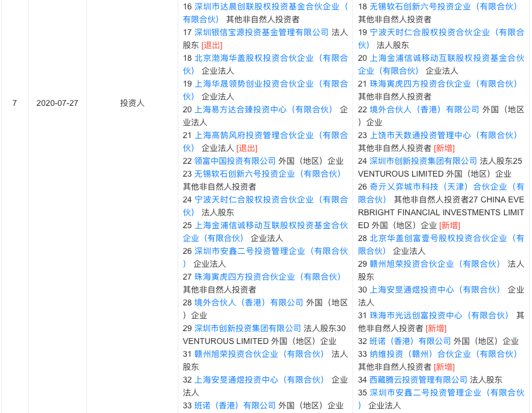This screenshot has width=532, height=413.
Task: Open the item 30 上海安旻通煜投资中心 link
Action: [436, 290]
